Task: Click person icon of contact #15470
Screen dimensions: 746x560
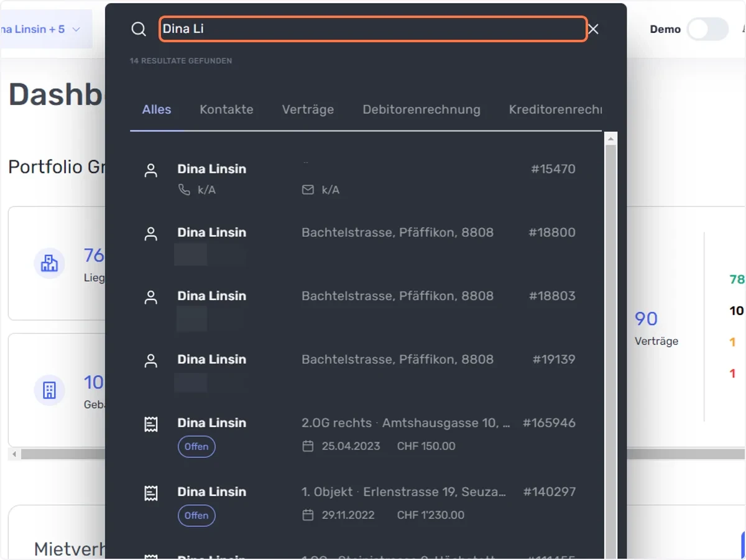Action: coord(151,170)
